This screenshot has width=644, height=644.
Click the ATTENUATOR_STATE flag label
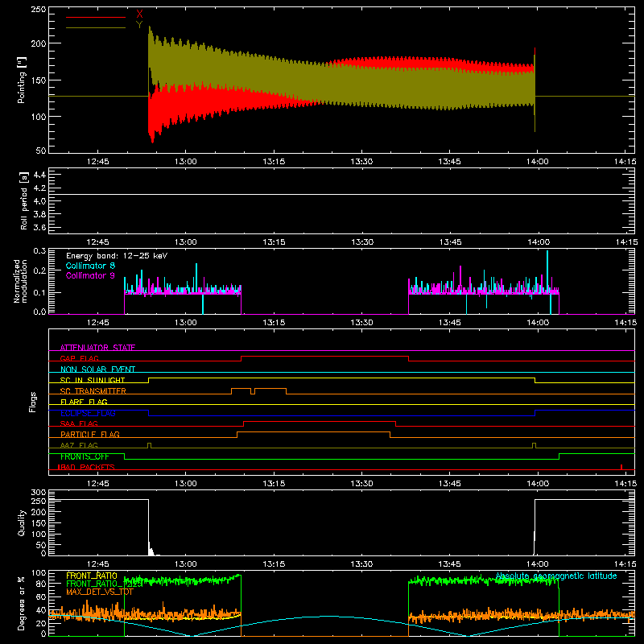coord(97,348)
